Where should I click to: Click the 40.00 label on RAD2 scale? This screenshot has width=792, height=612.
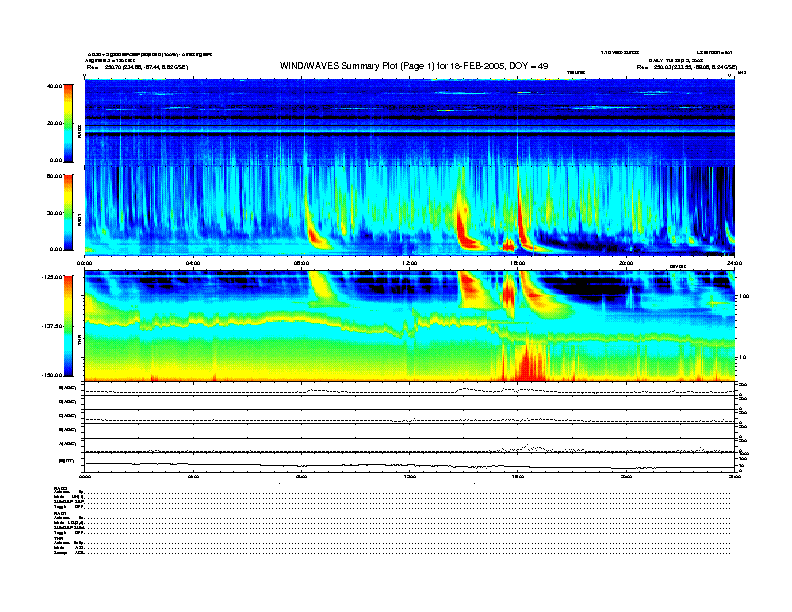coord(54,86)
